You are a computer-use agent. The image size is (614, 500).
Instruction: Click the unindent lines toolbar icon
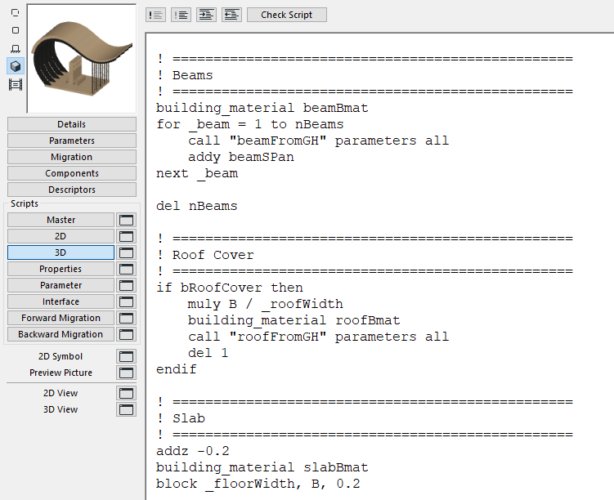pos(231,15)
